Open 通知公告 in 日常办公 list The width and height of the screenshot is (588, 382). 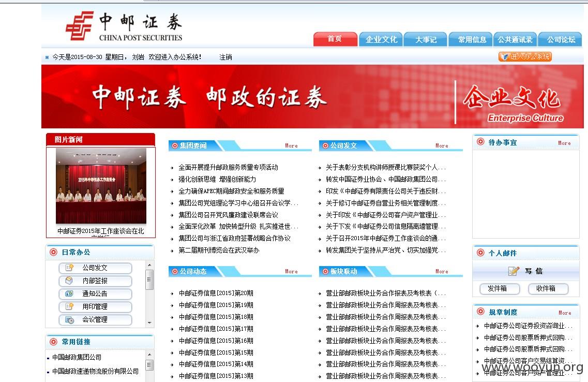(95, 294)
